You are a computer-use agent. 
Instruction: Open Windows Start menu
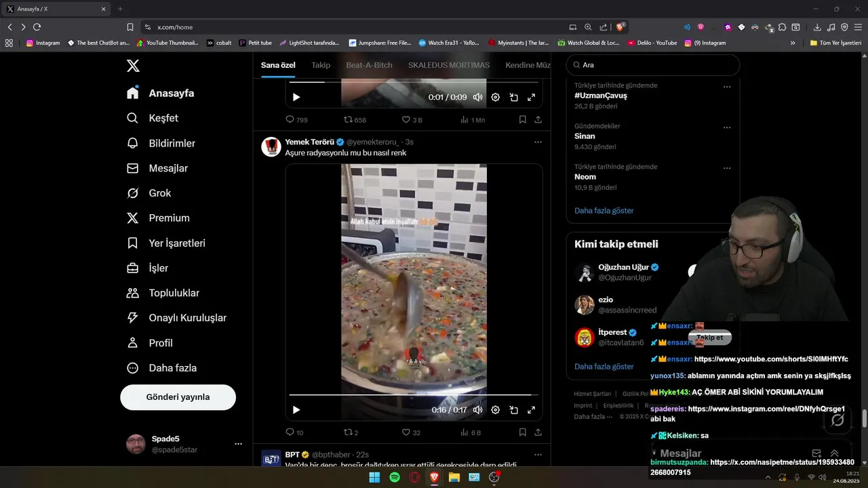click(x=374, y=477)
